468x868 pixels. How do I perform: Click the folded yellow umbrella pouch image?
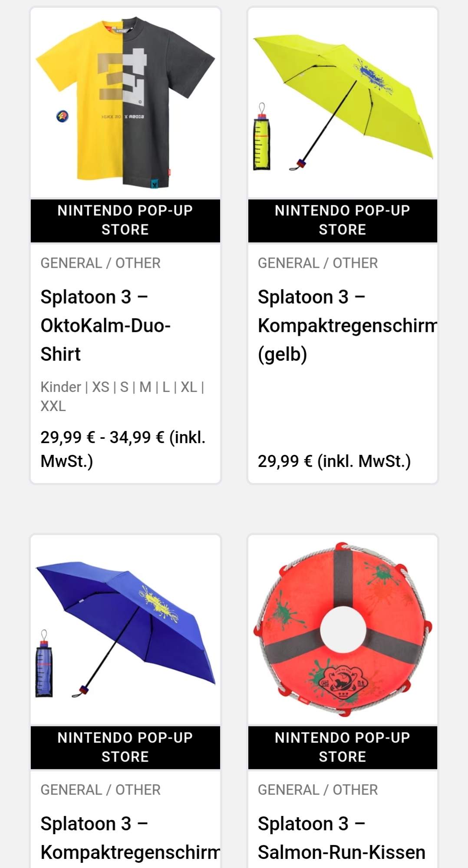tap(261, 141)
